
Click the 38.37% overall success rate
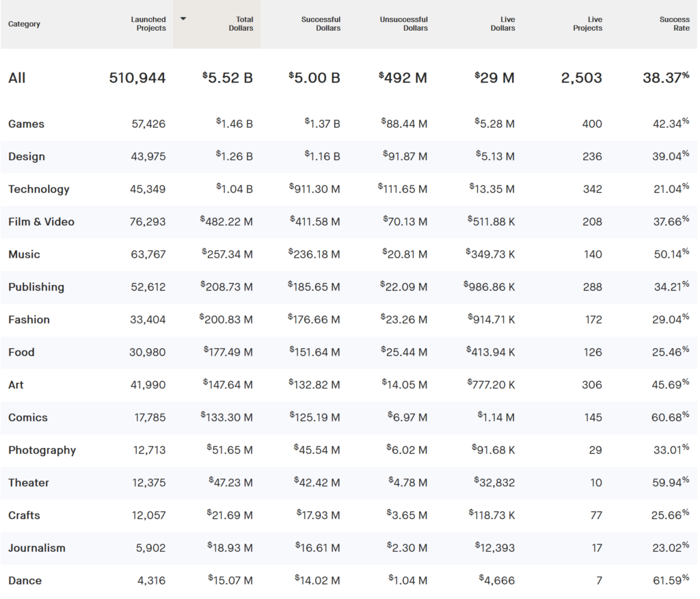coord(667,78)
